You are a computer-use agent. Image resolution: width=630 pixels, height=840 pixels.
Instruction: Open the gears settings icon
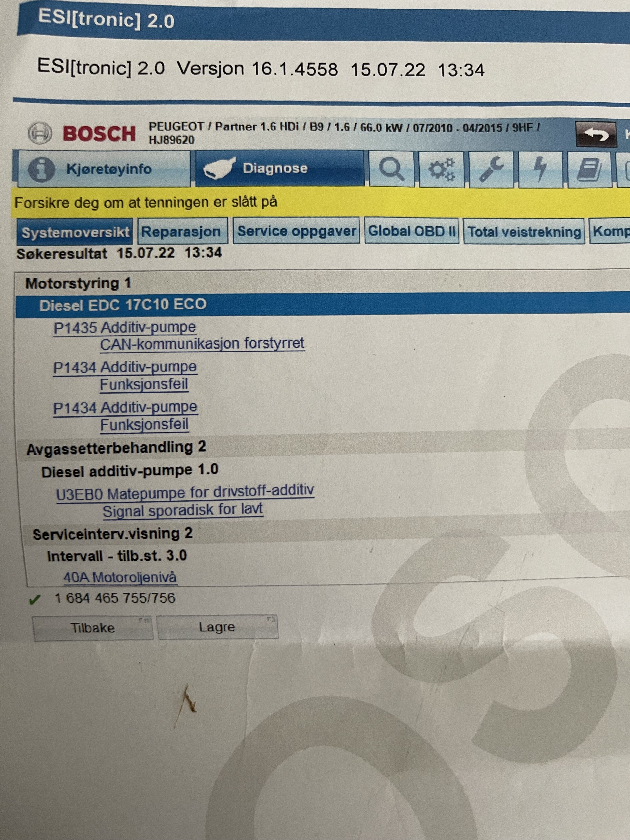click(441, 169)
